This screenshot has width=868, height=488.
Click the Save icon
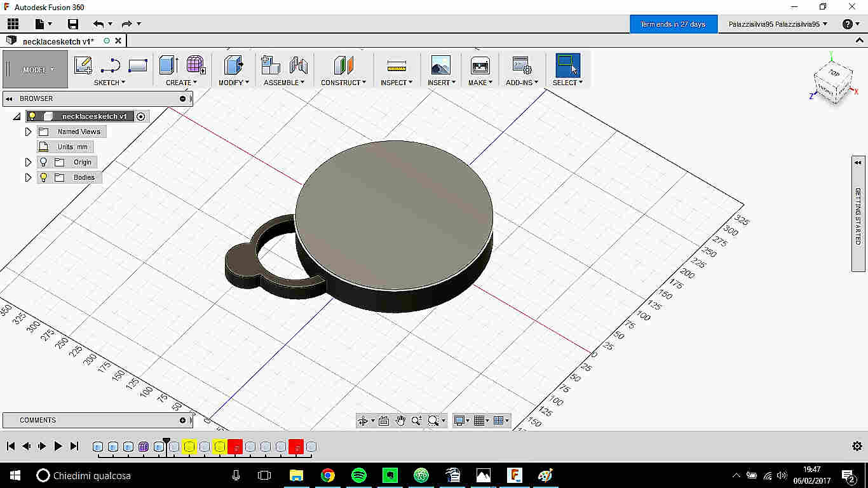click(x=73, y=24)
